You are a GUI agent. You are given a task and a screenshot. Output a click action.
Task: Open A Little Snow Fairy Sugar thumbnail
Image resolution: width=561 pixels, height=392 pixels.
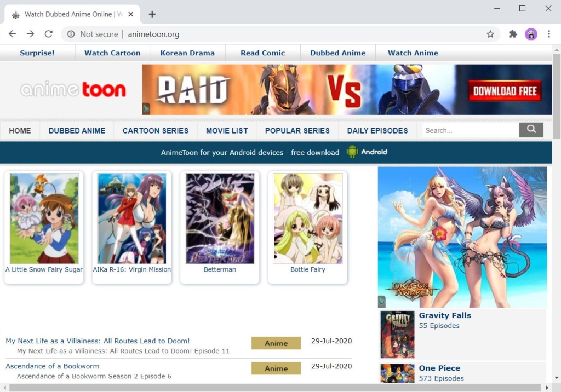coord(44,218)
